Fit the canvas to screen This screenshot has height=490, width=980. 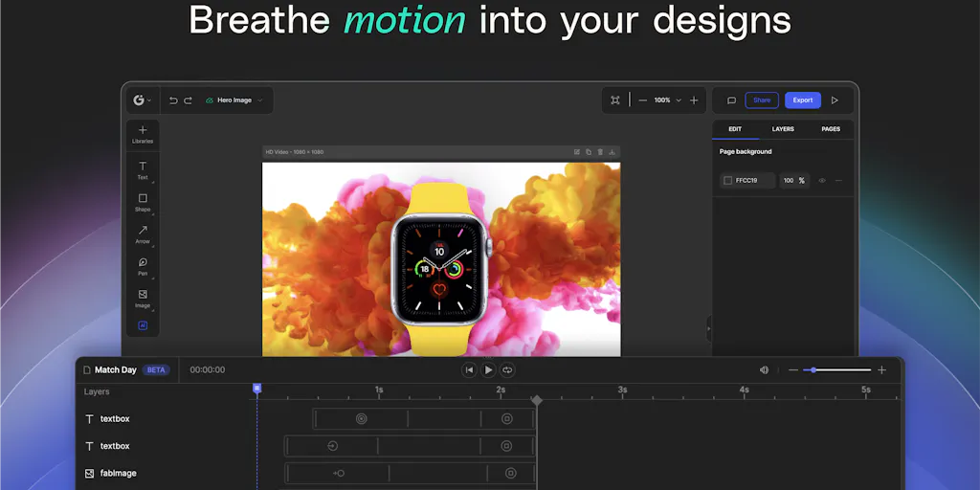click(615, 100)
